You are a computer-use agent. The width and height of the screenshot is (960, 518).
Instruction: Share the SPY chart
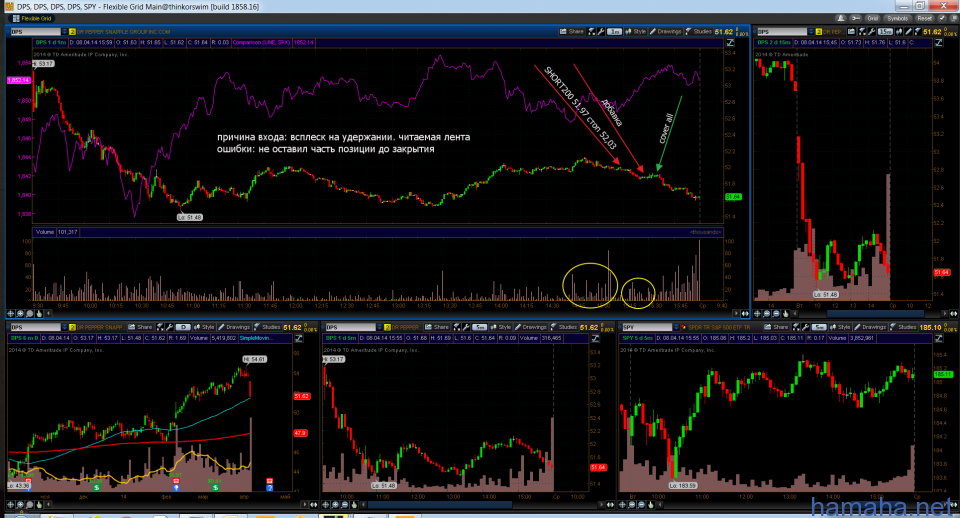(x=776, y=327)
